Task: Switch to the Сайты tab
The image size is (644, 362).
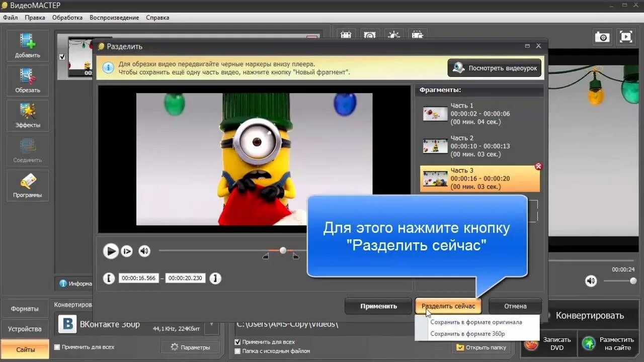Action: (25, 349)
